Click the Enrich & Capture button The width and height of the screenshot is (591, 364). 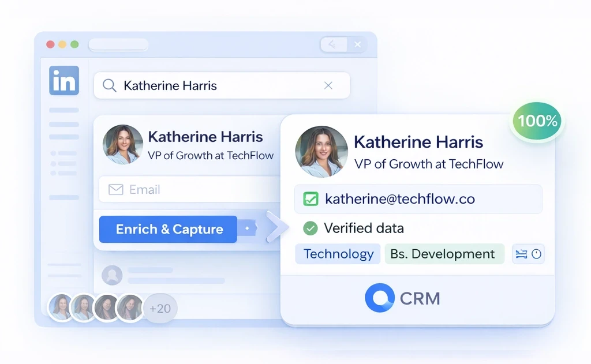tap(168, 229)
